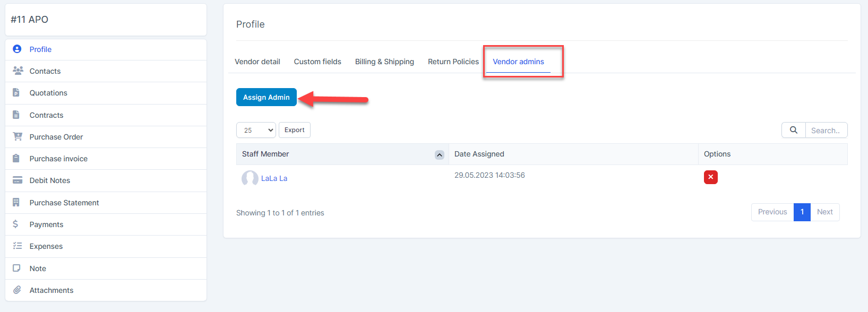Click the Attachments paperclip icon

17,290
